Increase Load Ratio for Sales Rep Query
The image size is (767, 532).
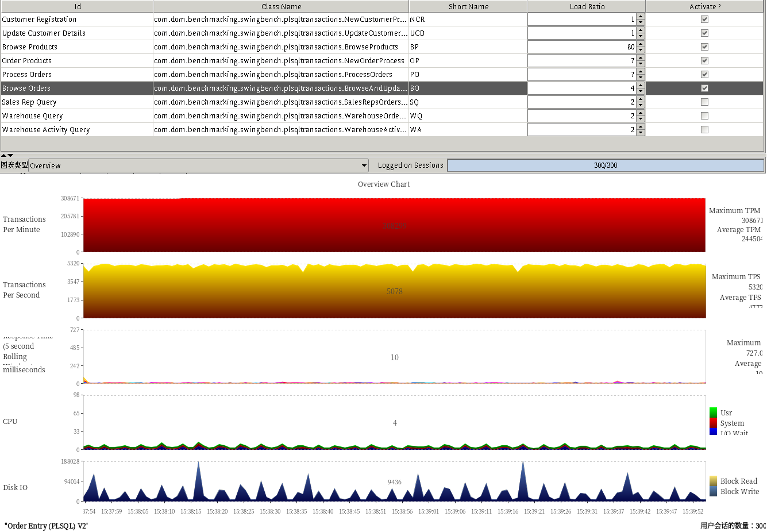click(x=641, y=99)
